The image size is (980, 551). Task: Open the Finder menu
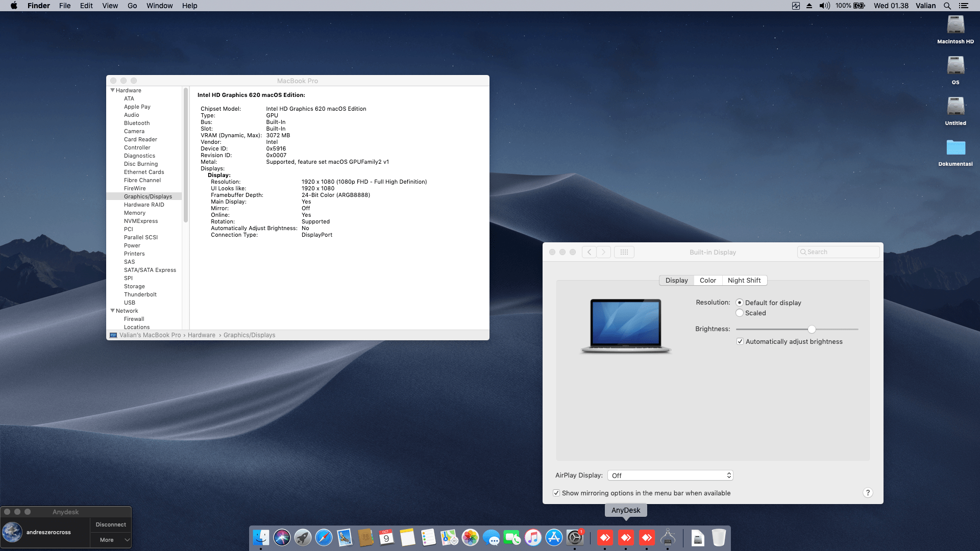(39, 6)
